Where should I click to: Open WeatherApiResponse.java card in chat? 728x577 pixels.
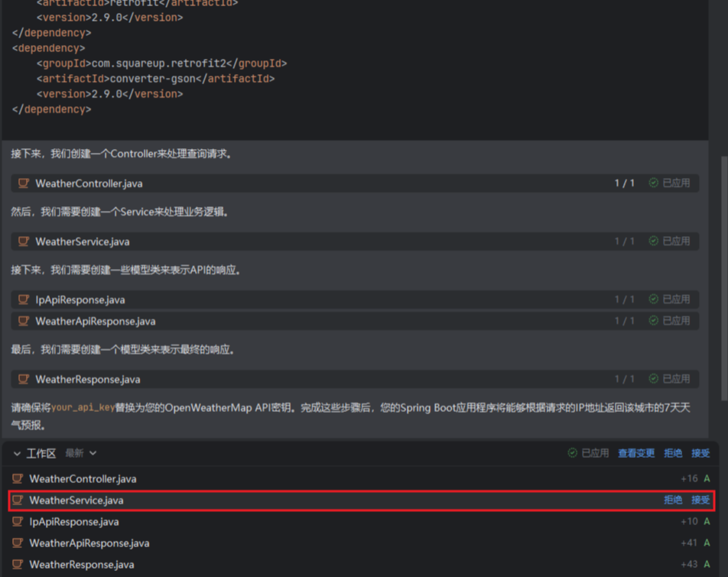(355, 321)
